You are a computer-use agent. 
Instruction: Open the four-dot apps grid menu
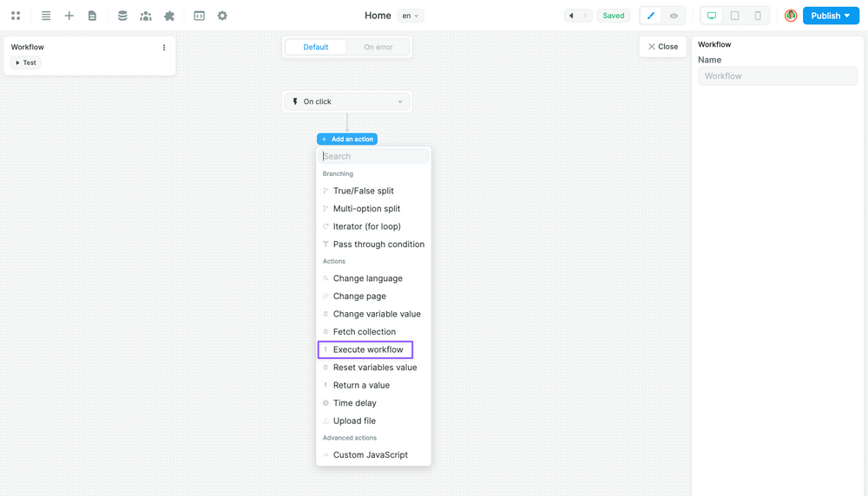tap(16, 16)
